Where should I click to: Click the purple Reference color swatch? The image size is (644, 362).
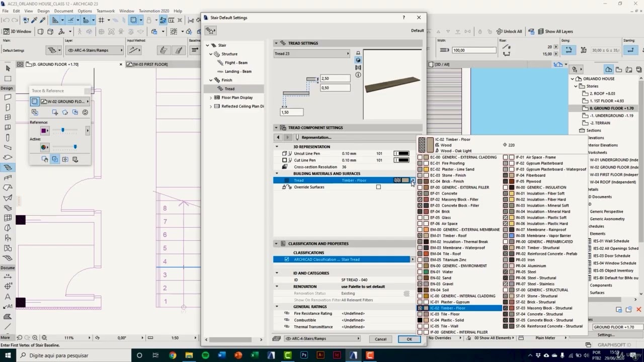(44, 131)
